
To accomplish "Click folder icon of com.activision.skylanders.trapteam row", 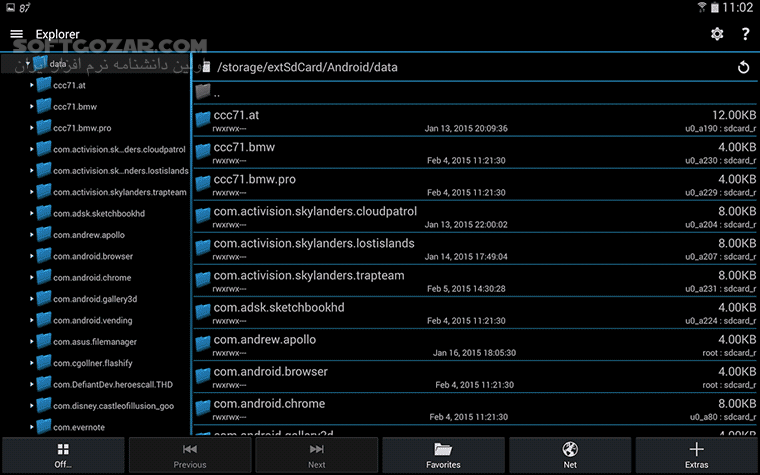I will tap(203, 279).
